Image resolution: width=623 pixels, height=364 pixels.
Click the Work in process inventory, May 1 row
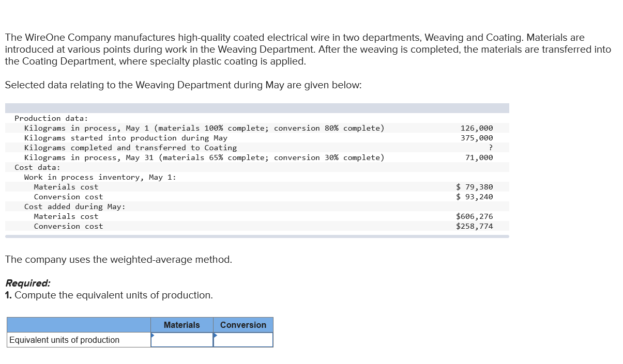[x=100, y=177]
